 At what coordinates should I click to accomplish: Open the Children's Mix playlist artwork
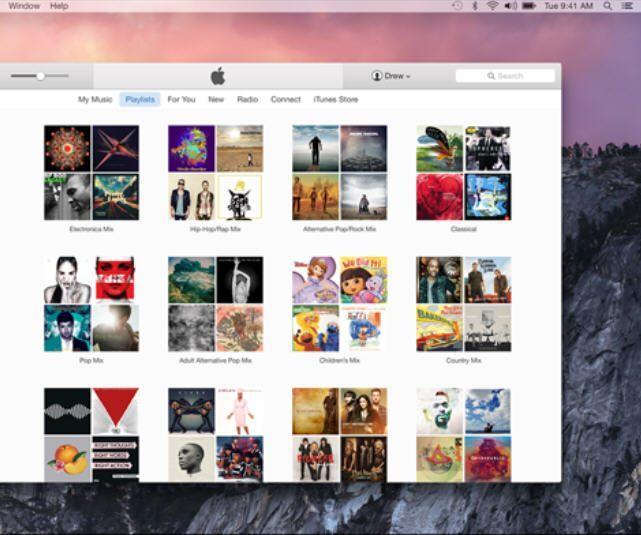point(339,304)
